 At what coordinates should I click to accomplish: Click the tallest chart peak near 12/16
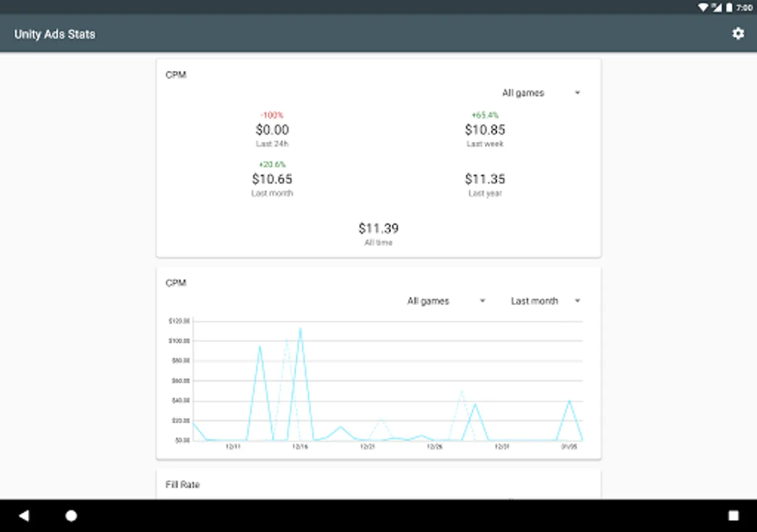pyautogui.click(x=300, y=329)
